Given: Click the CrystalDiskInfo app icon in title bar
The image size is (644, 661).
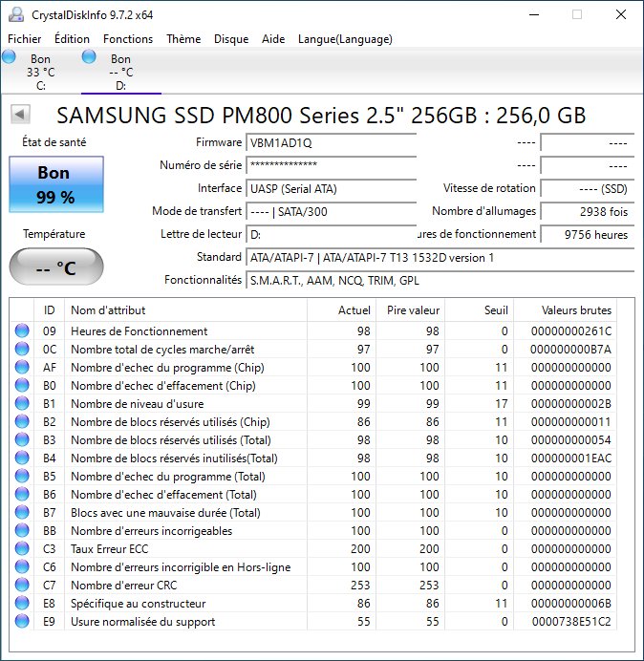Looking at the screenshot, I should click(16, 14).
